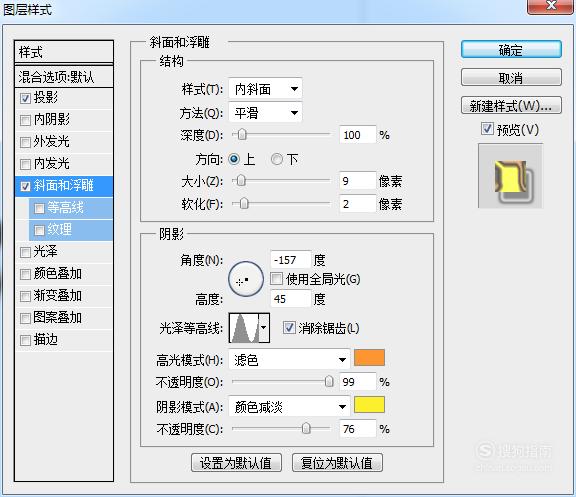Select direction 上 radio button
576x497 pixels.
pos(234,159)
